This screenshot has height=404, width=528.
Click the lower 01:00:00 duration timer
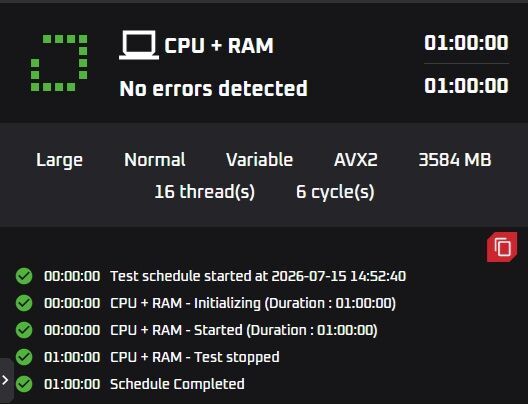(x=466, y=86)
